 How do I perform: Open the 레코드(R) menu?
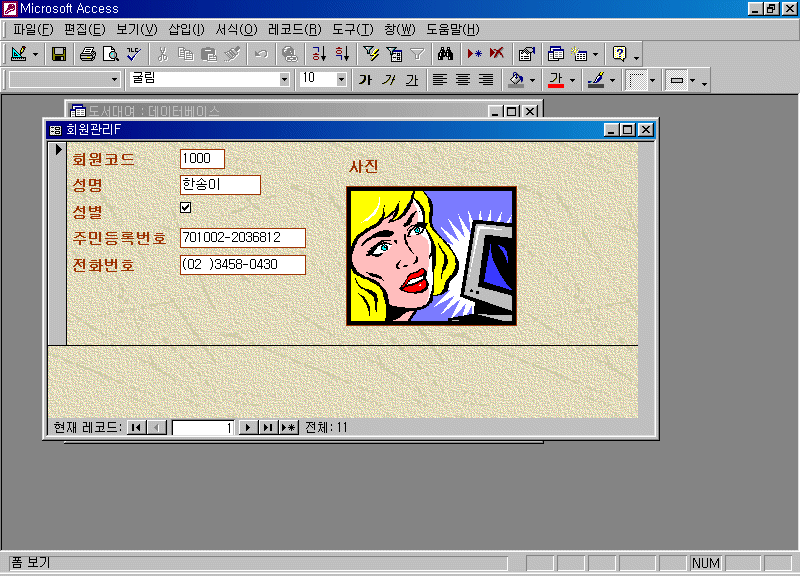tap(294, 30)
